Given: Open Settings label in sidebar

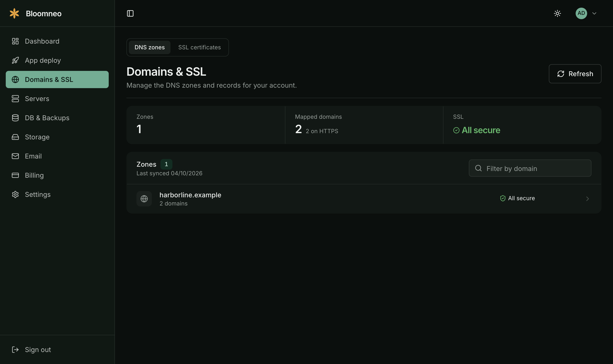Looking at the screenshot, I should [x=38, y=194].
